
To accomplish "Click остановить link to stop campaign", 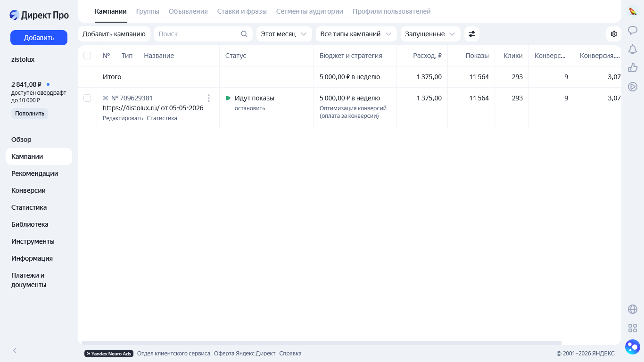I will [250, 108].
